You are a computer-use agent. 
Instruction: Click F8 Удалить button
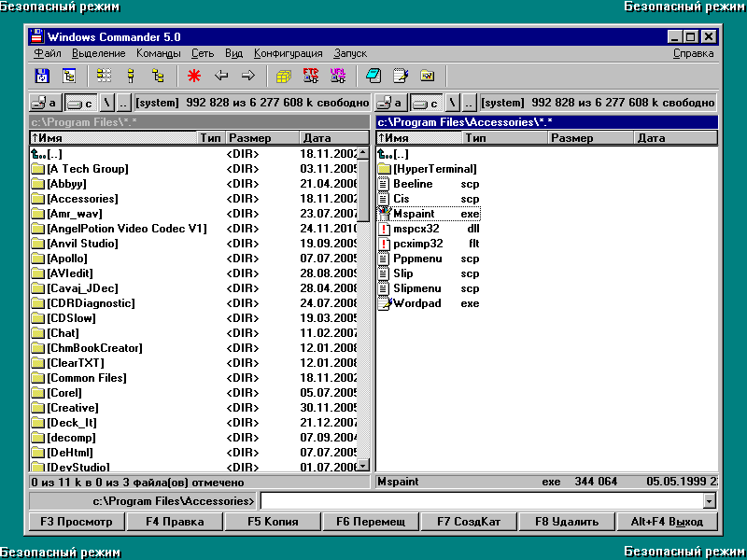click(x=567, y=522)
